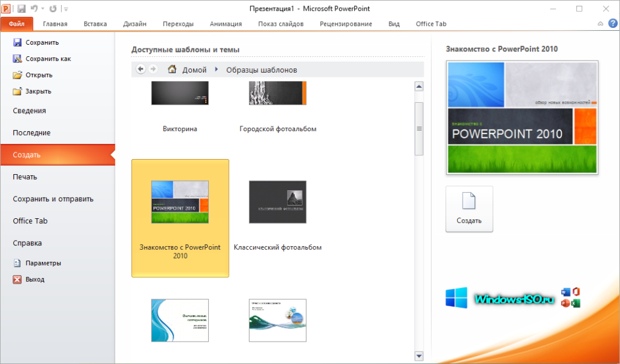Click the PowerPoint application icon in title bar

click(6, 8)
